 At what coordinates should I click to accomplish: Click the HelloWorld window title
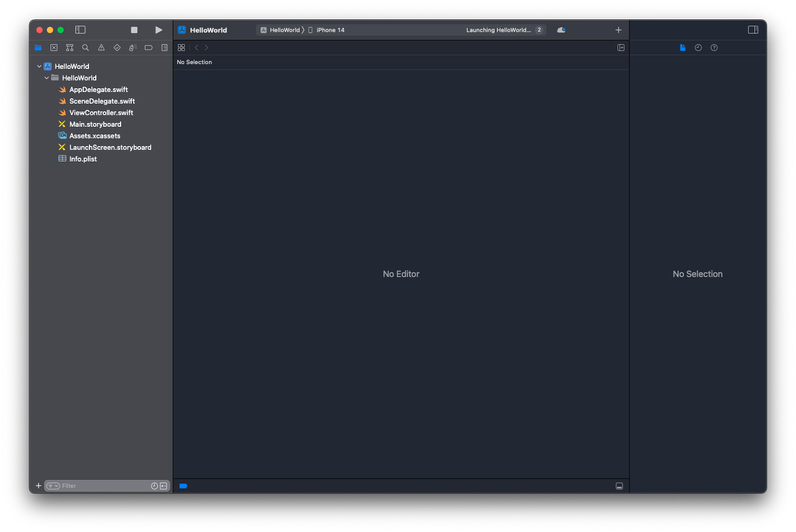[208, 30]
